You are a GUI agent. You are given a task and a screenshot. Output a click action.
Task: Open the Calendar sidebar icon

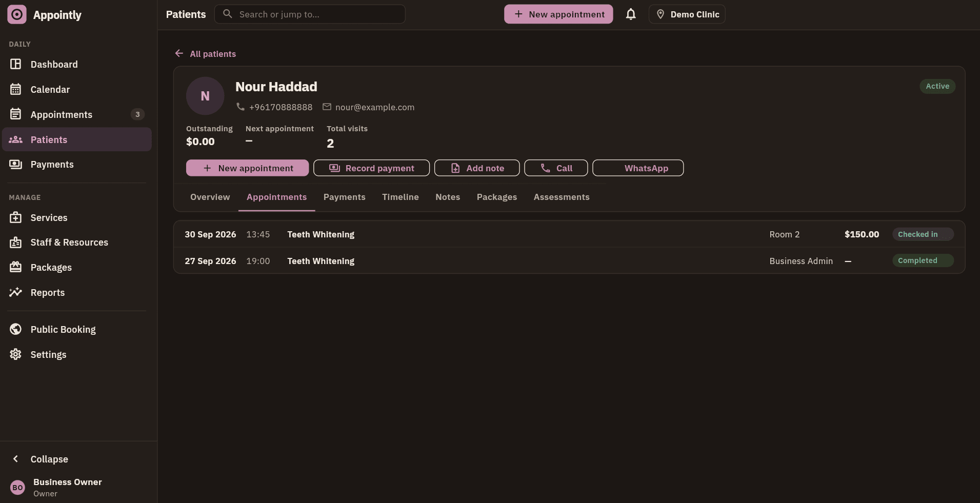pyautogui.click(x=16, y=89)
